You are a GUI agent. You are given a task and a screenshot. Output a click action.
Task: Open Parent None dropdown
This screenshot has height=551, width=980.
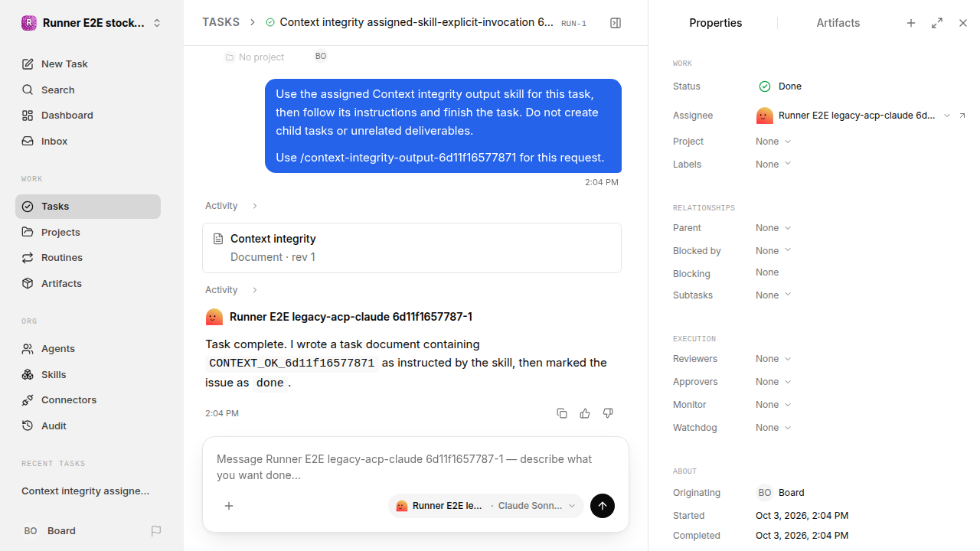773,228
